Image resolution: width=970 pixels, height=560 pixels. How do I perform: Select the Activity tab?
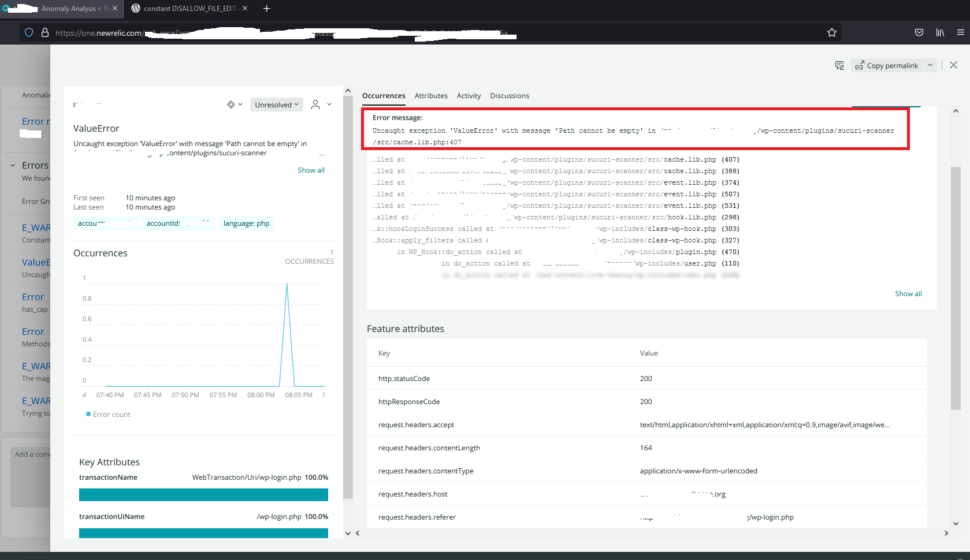coord(469,96)
